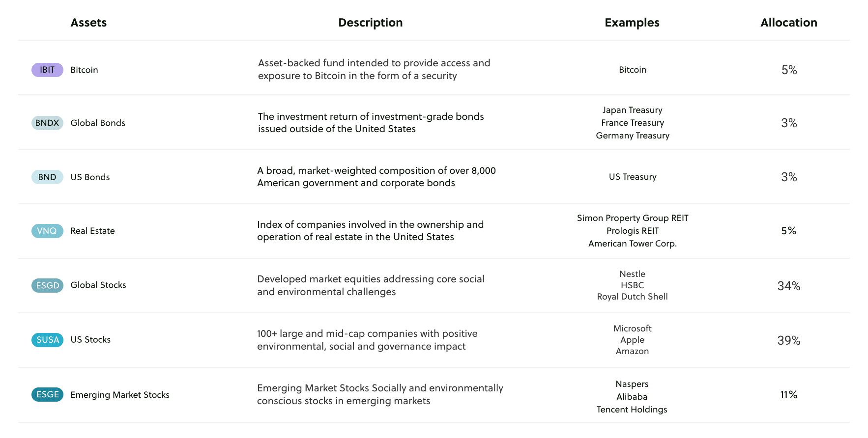The height and width of the screenshot is (438, 868).
Task: Click the BNDX ticker badge
Action: point(47,123)
